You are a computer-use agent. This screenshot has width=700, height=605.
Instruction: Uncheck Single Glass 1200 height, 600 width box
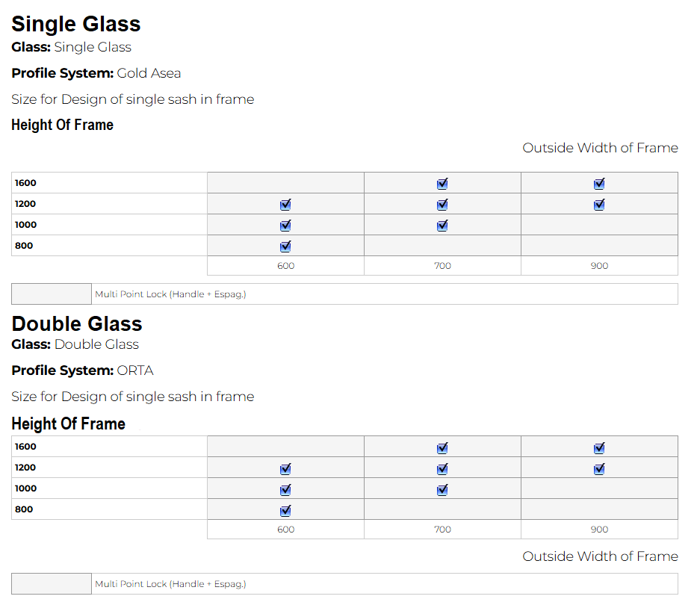tap(285, 205)
